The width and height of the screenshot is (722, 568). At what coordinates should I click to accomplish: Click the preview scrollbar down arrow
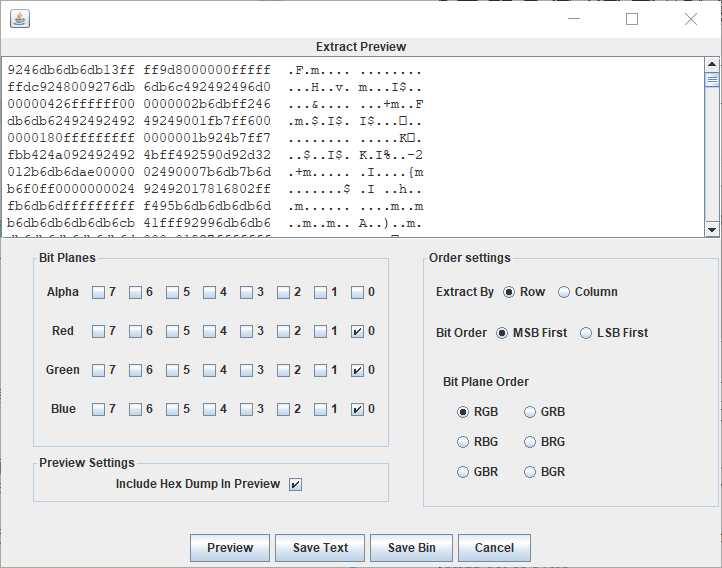[712, 229]
